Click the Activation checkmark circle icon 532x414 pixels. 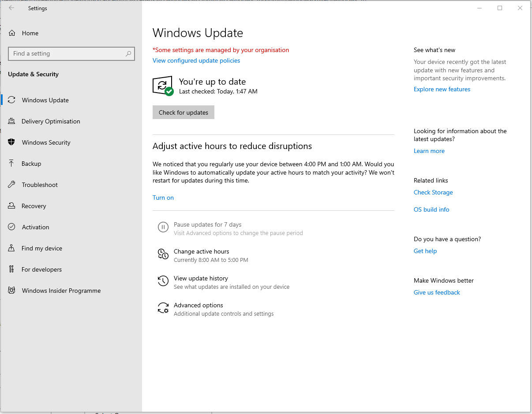12,227
